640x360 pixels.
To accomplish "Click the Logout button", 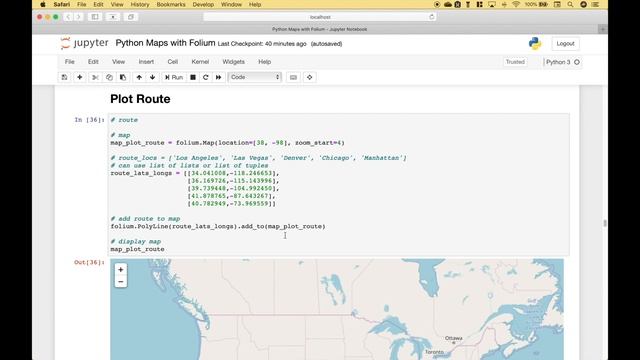I will coord(565,44).
